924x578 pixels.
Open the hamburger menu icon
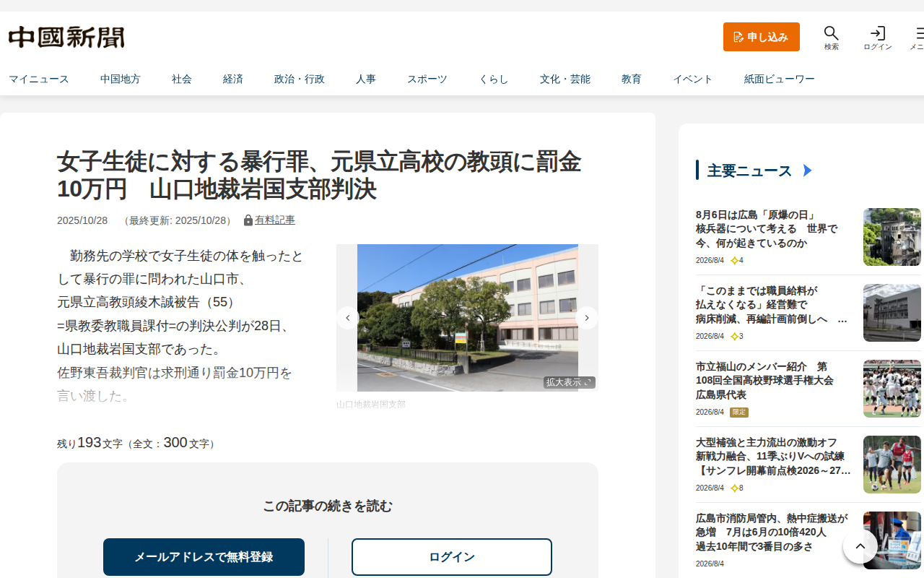point(918,38)
